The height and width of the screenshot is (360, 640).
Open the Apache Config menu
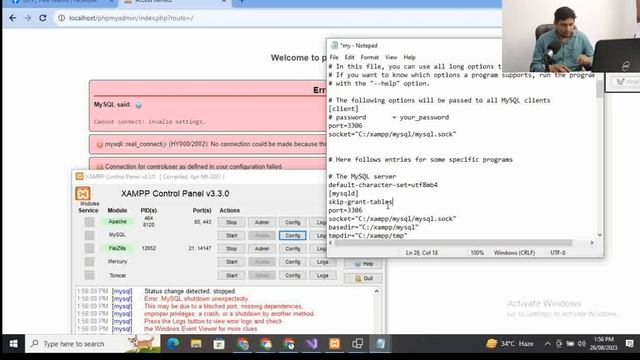(x=293, y=222)
